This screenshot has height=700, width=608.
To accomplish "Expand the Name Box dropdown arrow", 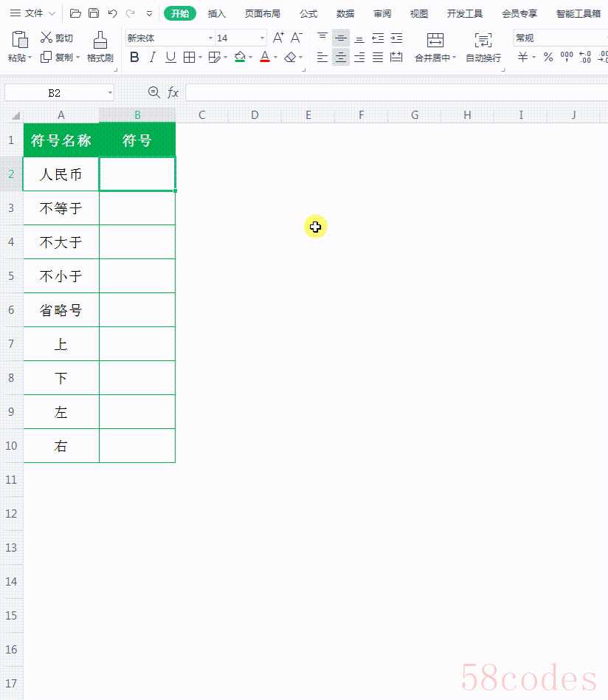I will 110,93.
